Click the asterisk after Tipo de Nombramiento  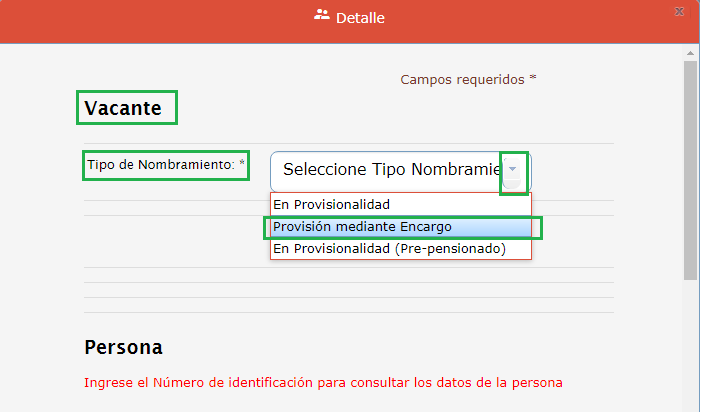[x=242, y=163]
